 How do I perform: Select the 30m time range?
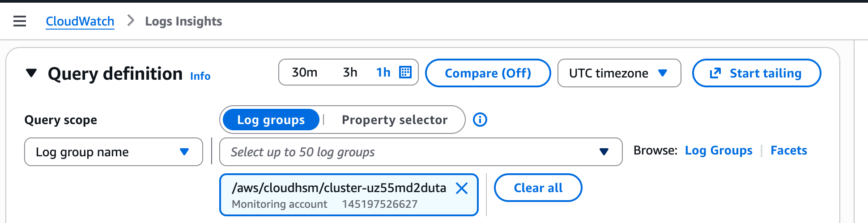coord(304,73)
